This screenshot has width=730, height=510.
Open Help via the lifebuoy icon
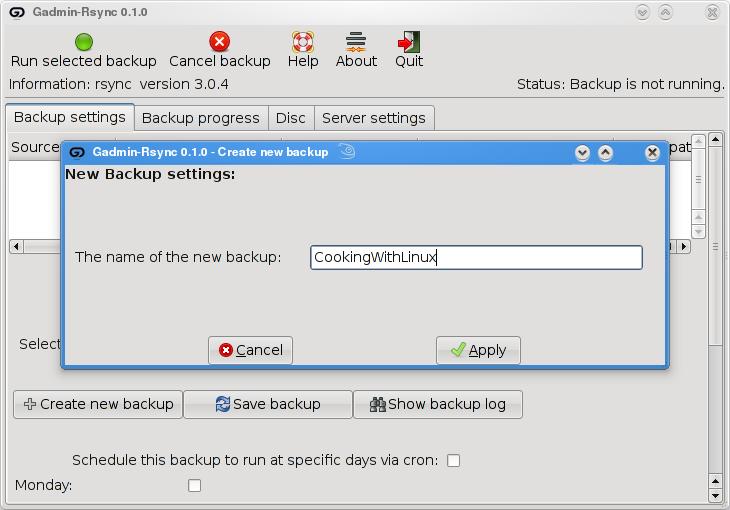(303, 41)
